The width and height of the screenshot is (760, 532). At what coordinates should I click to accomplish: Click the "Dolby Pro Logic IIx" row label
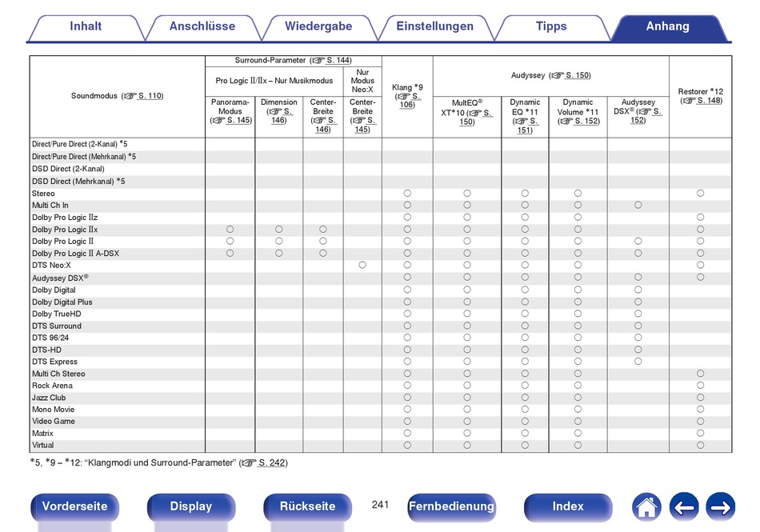pos(65,230)
